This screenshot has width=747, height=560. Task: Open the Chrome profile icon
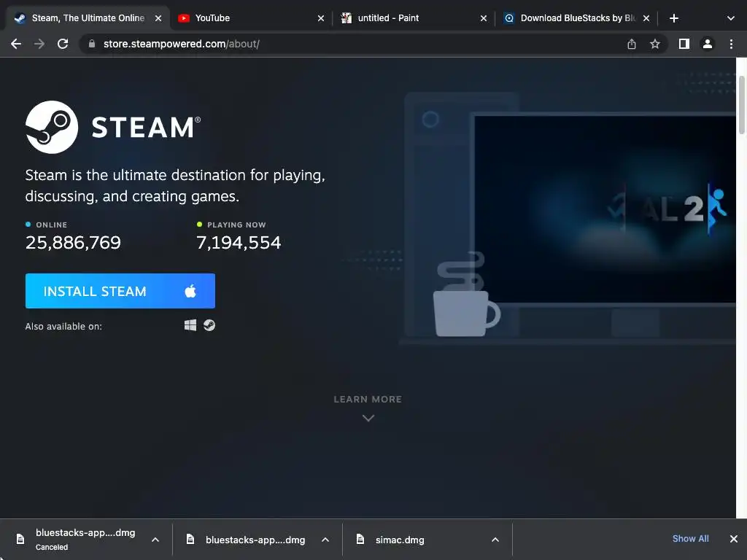pos(708,44)
